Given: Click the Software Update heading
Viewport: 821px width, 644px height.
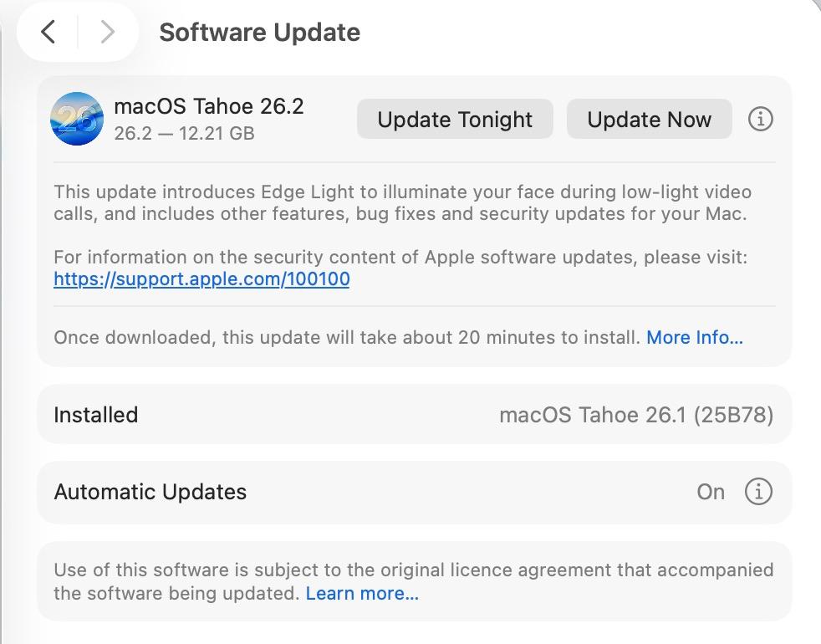Looking at the screenshot, I should point(259,32).
